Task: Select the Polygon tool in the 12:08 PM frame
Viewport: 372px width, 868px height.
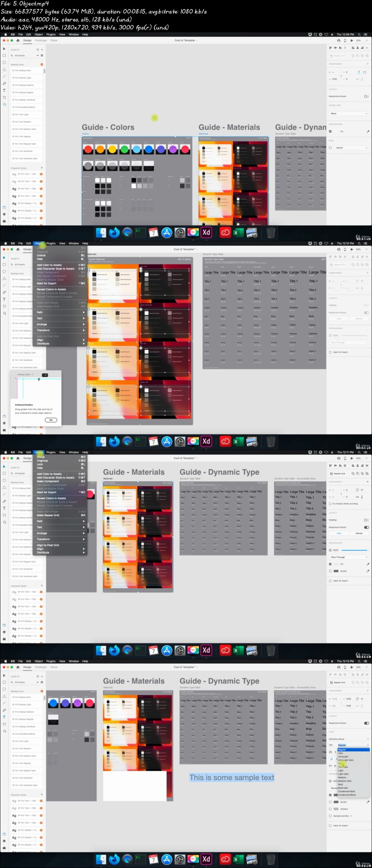Action: pyautogui.click(x=4, y=69)
